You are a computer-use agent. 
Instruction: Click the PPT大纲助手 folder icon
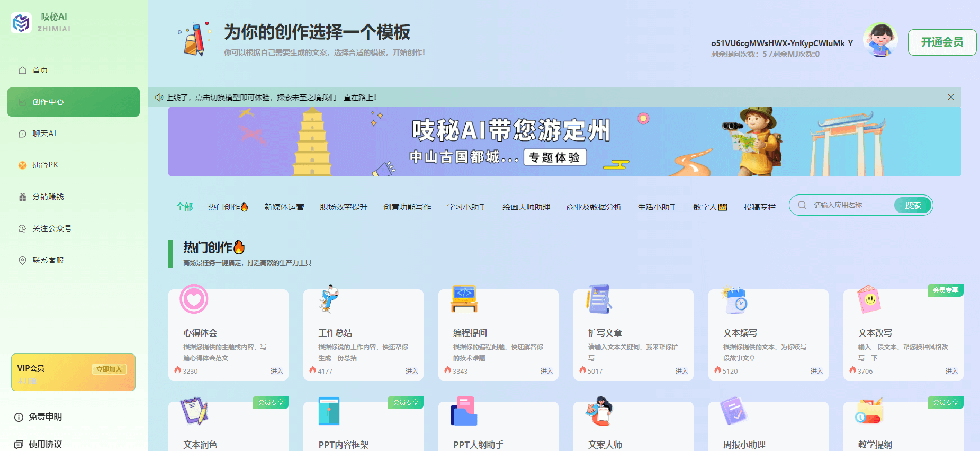[464, 411]
